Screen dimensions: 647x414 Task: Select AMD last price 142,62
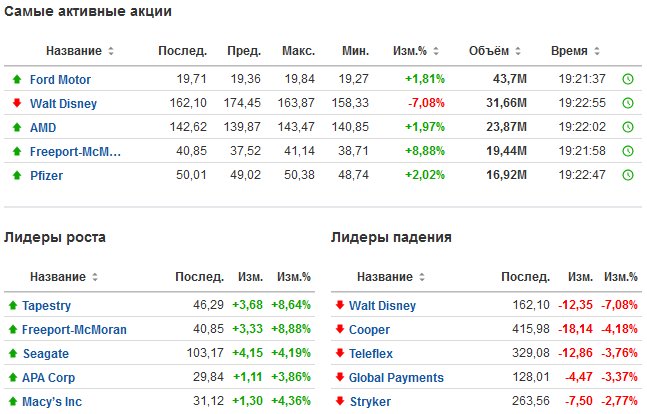[188, 127]
